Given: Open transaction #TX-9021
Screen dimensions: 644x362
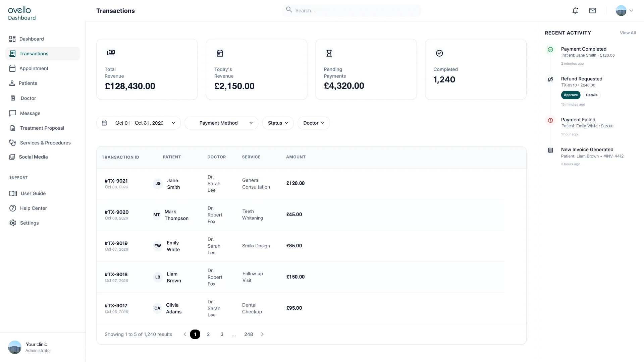Looking at the screenshot, I should (x=116, y=181).
